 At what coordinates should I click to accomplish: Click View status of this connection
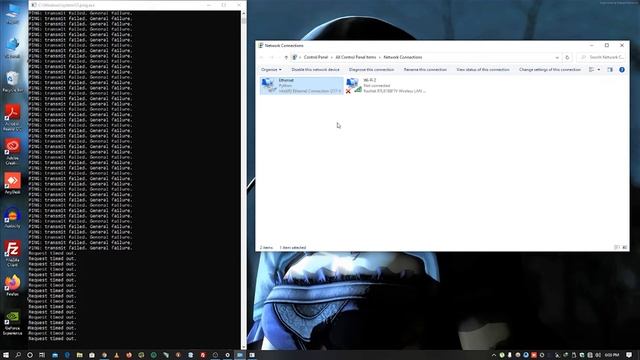click(482, 70)
